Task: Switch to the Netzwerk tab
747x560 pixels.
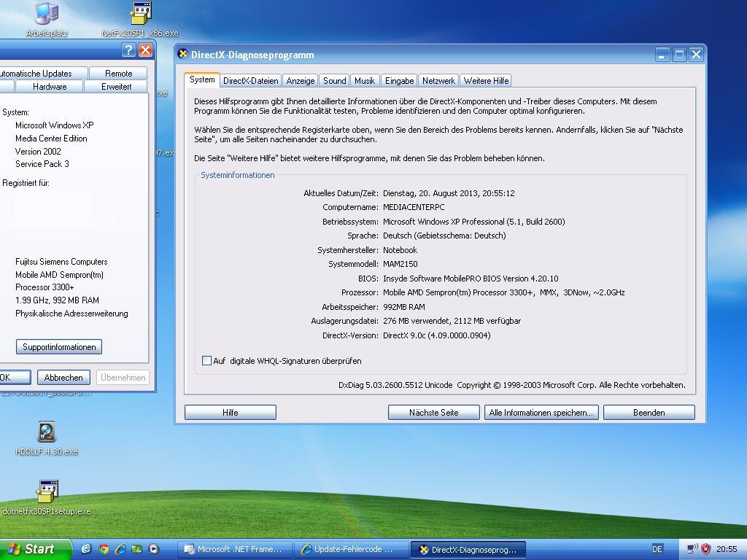Action: tap(438, 80)
